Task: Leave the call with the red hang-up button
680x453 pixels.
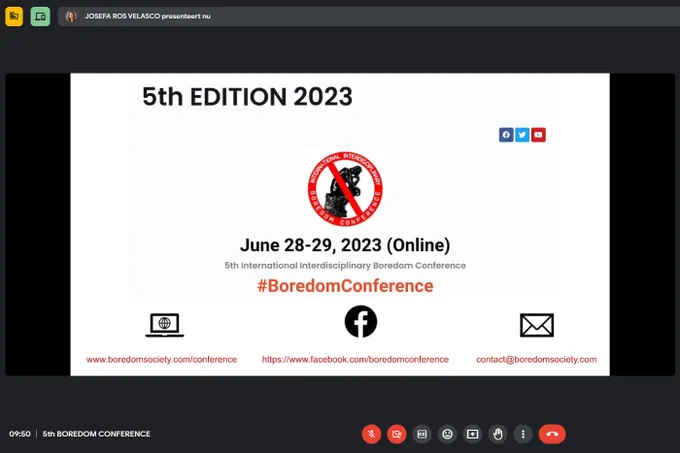Action: (552, 434)
